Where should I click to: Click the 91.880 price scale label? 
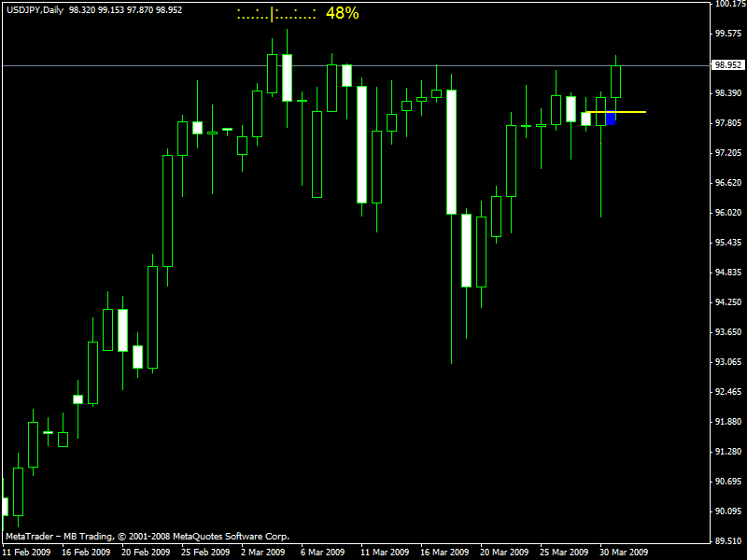tap(728, 422)
